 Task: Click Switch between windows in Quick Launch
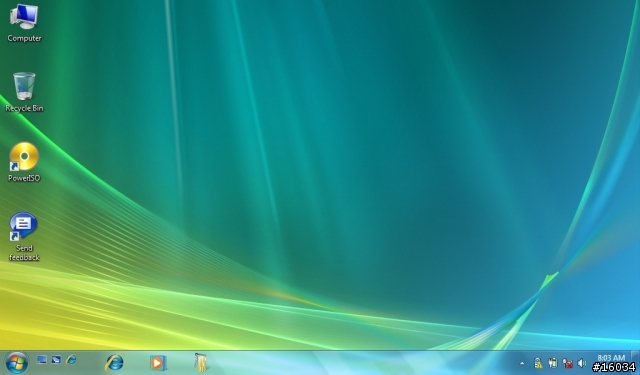pos(56,359)
